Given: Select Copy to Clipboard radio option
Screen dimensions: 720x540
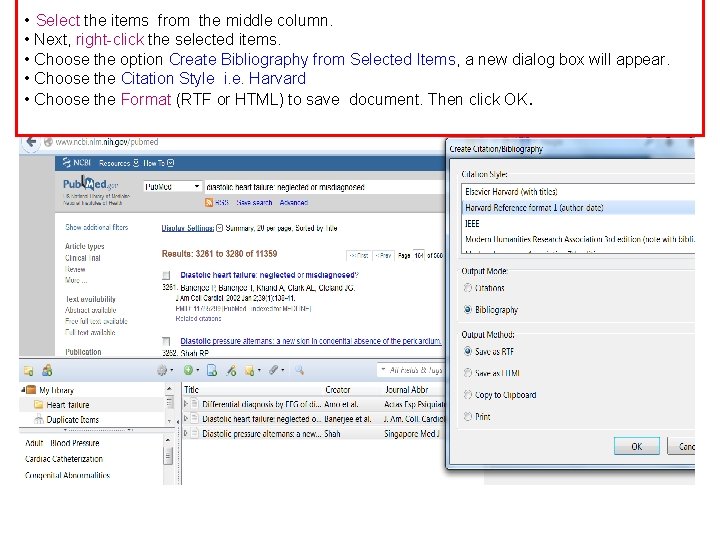Looking at the screenshot, I should [x=468, y=394].
